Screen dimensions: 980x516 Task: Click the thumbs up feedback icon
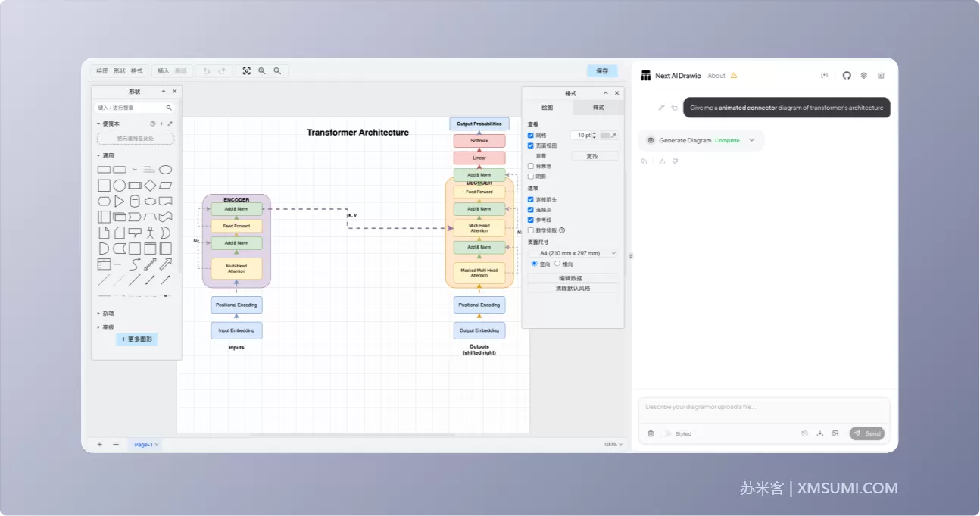pos(662,161)
